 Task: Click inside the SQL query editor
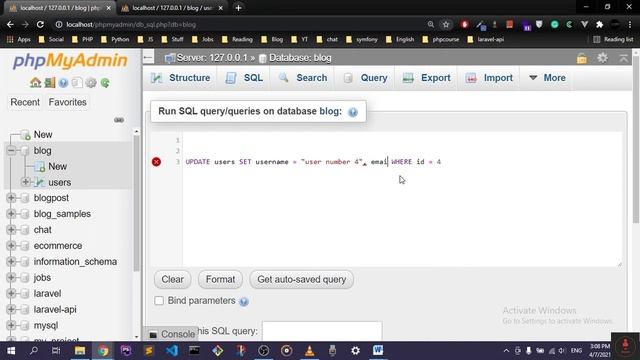pos(402,199)
